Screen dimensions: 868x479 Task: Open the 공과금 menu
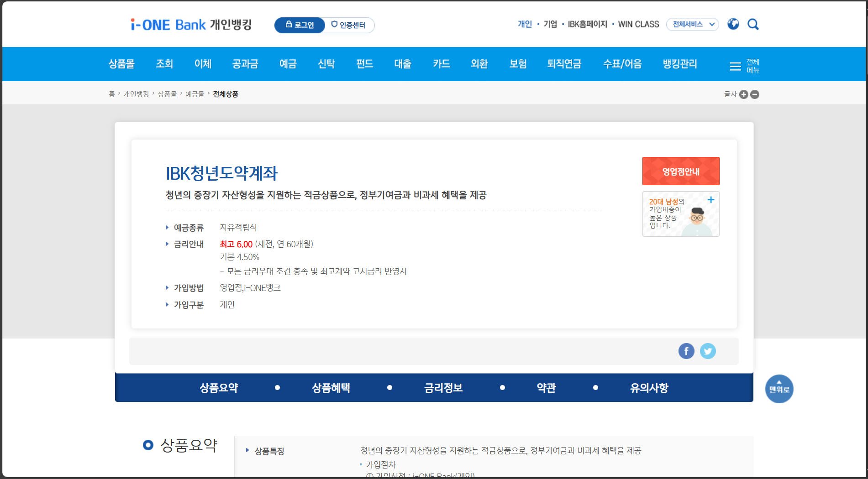[x=245, y=64]
